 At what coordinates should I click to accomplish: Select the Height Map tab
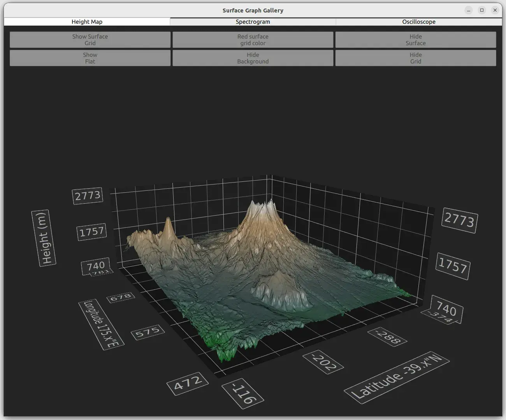(x=86, y=22)
